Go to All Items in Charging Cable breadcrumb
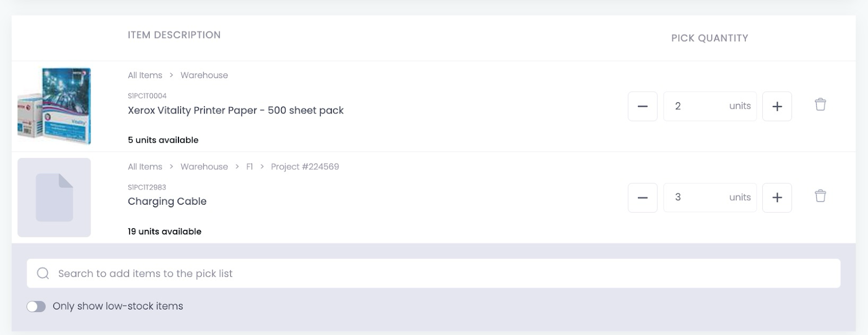The image size is (868, 335). pyautogui.click(x=145, y=166)
